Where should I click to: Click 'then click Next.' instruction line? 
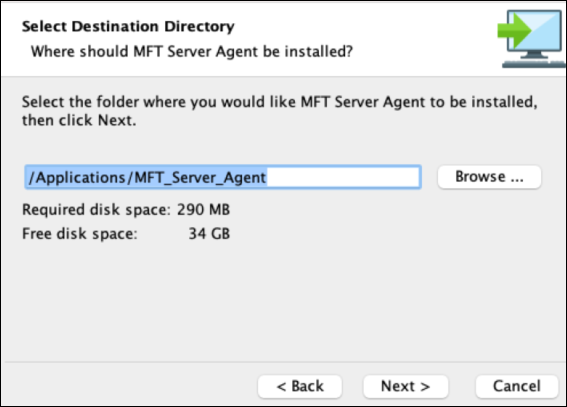click(x=79, y=120)
